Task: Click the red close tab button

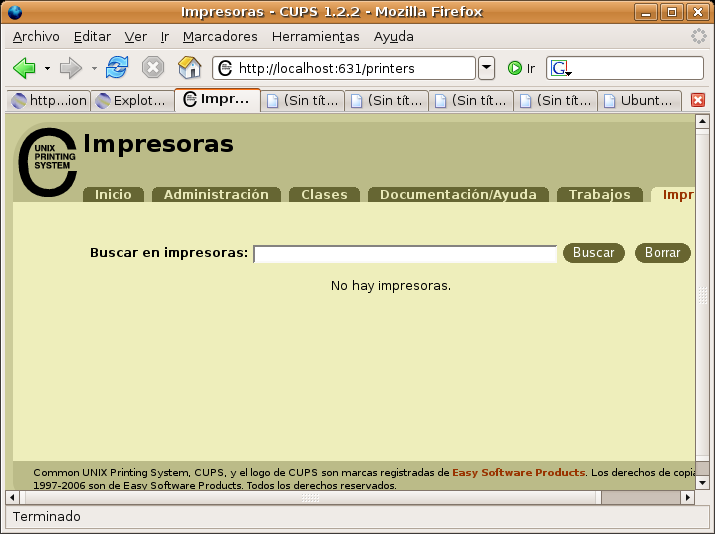Action: [698, 100]
